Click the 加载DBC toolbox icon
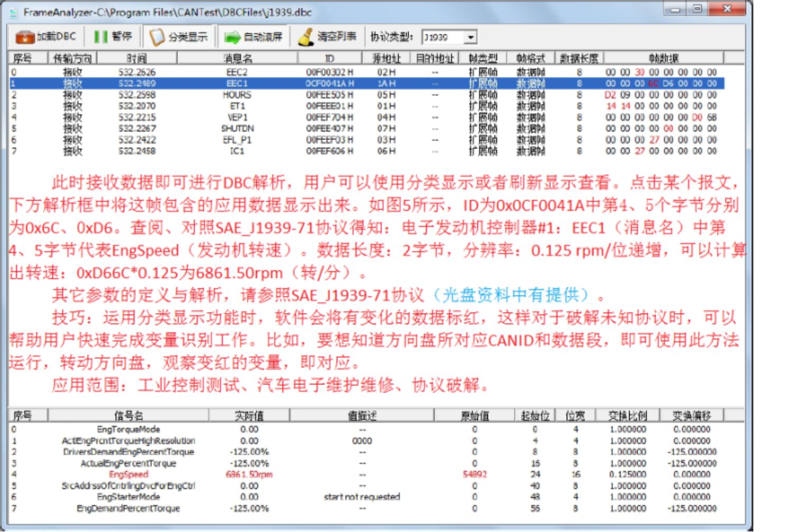The width and height of the screenshot is (793, 532). coord(25,37)
